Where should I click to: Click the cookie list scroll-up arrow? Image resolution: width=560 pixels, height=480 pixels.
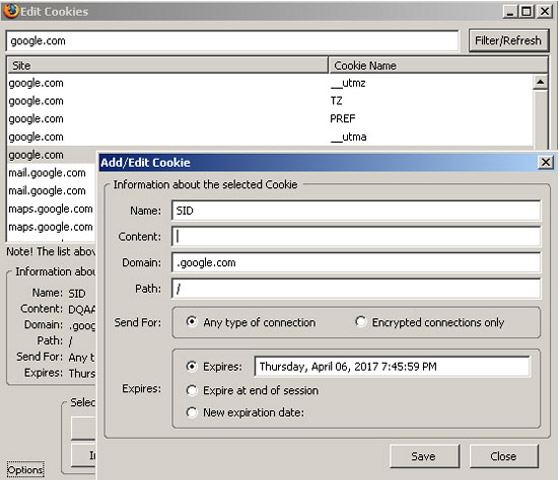pyautogui.click(x=540, y=82)
